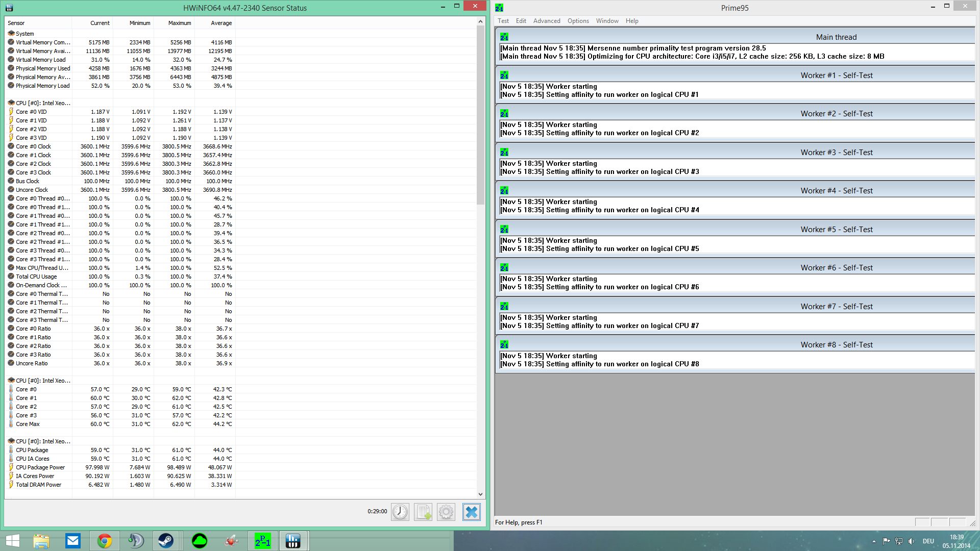980x551 pixels.
Task: Open the Prime95 taskbar icon
Action: click(263, 541)
